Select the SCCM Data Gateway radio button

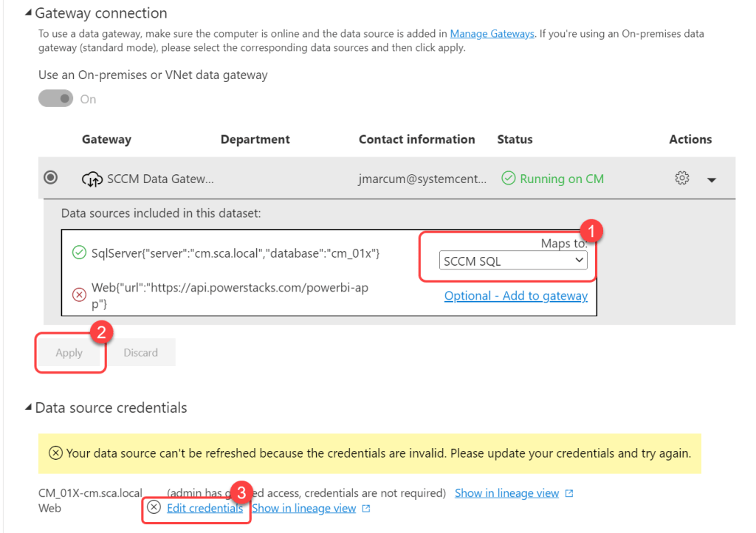point(51,178)
